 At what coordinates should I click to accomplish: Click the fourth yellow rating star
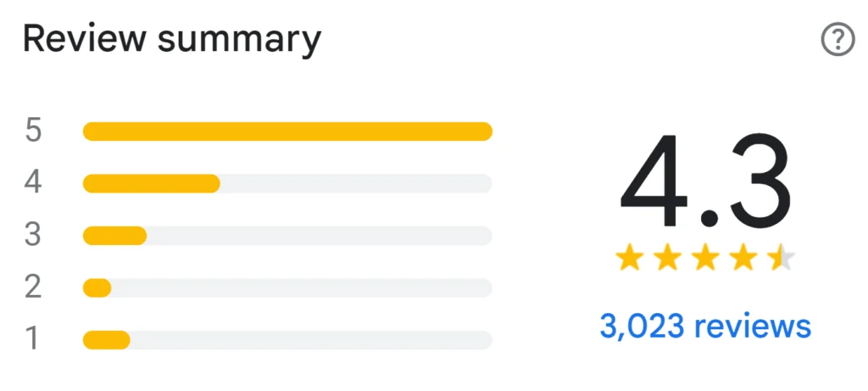(743, 257)
